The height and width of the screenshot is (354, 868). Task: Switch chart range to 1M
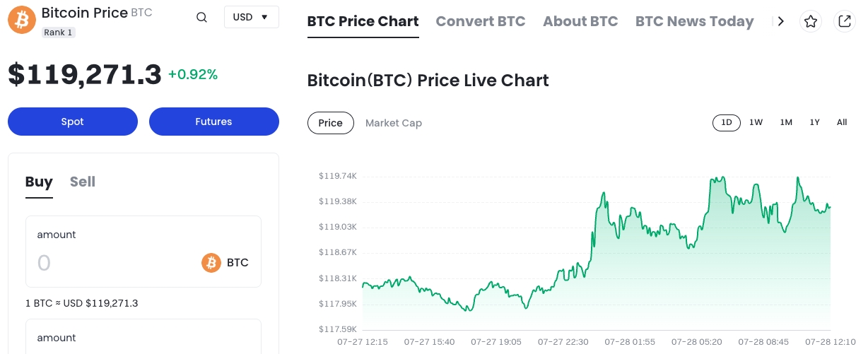[x=786, y=122]
